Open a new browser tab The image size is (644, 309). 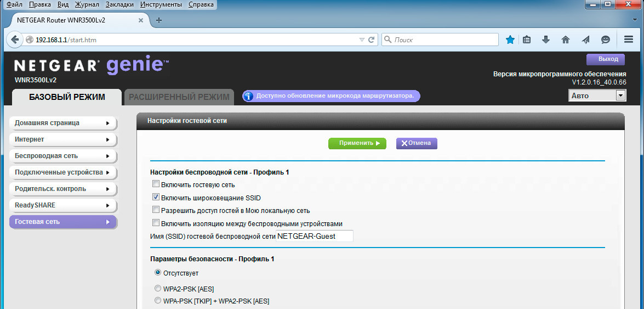click(159, 20)
